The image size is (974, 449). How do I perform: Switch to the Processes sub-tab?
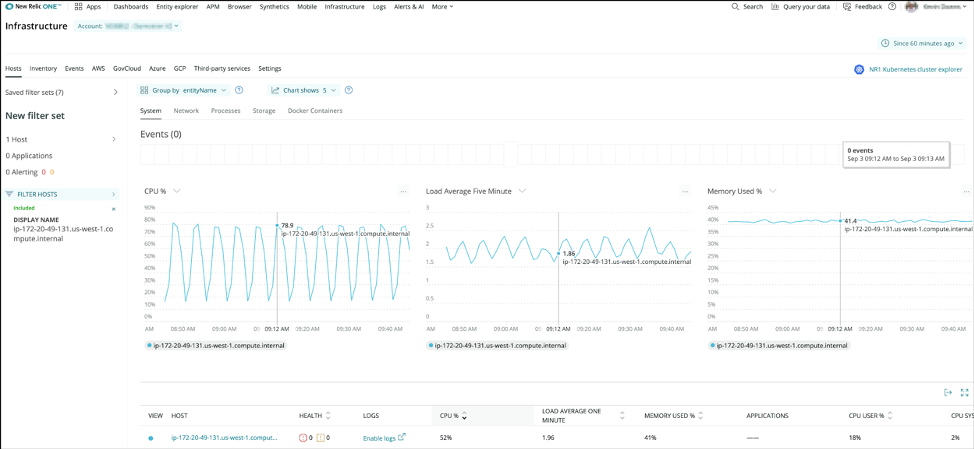pos(225,111)
